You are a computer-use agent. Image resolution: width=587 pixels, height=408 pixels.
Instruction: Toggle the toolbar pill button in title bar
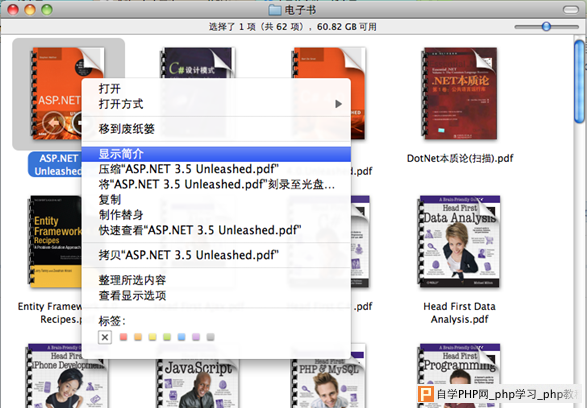571,10
